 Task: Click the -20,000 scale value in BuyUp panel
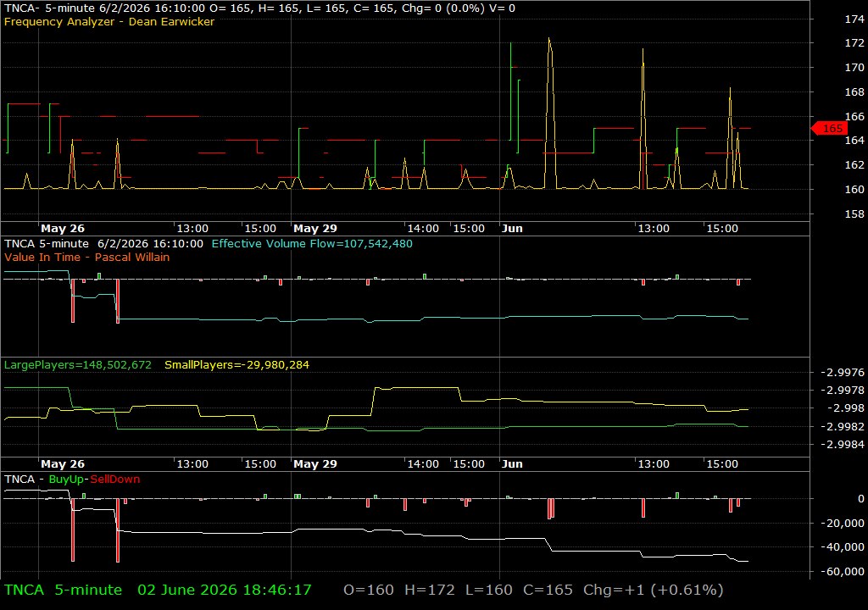(x=842, y=523)
